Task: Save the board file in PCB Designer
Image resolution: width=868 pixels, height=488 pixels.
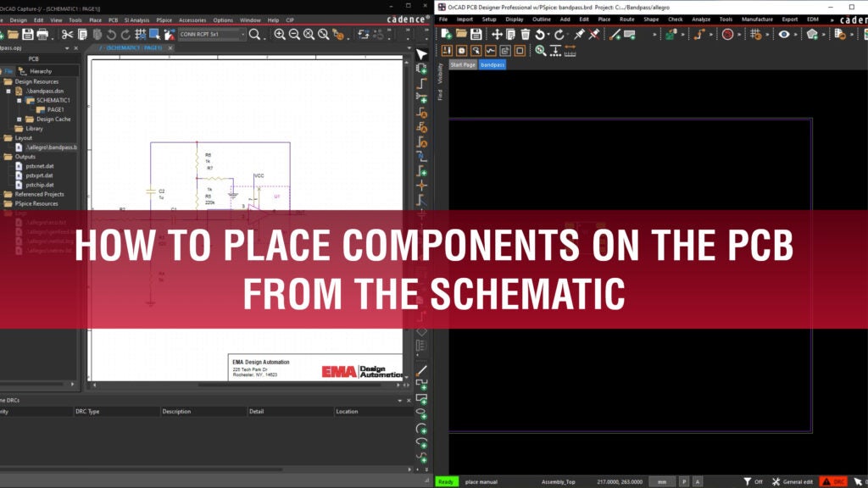Action: pyautogui.click(x=476, y=35)
